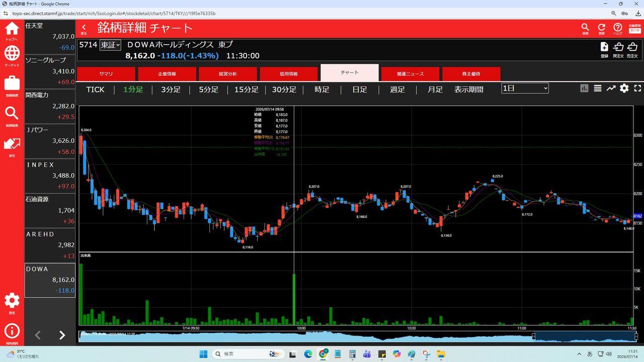Open the ヘルプ help icon
This screenshot has height=362, width=644.
tap(617, 29)
